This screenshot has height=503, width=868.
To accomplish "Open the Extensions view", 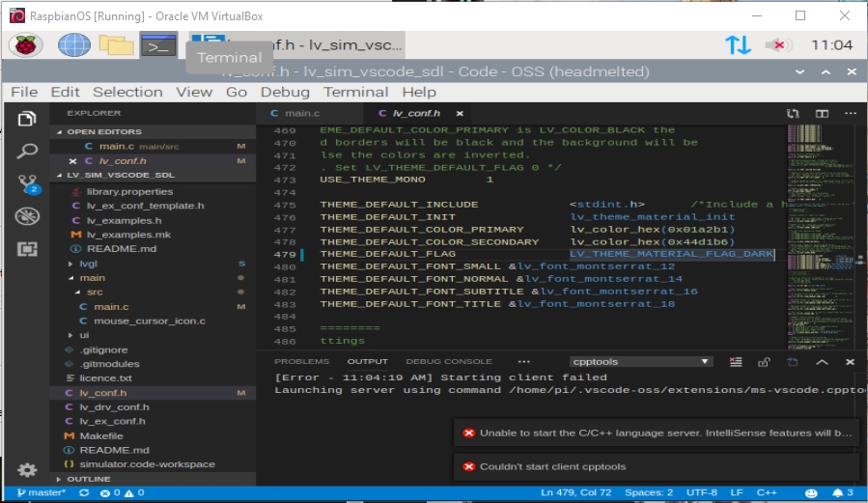I will (27, 249).
